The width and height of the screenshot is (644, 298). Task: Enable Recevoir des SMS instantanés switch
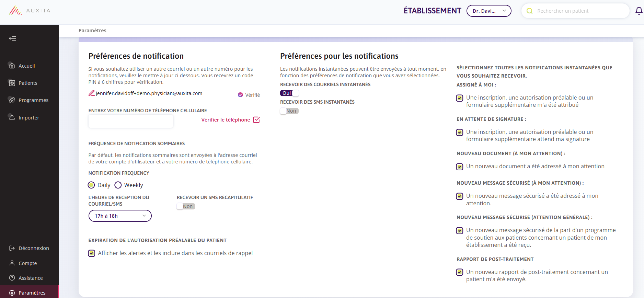pyautogui.click(x=289, y=111)
